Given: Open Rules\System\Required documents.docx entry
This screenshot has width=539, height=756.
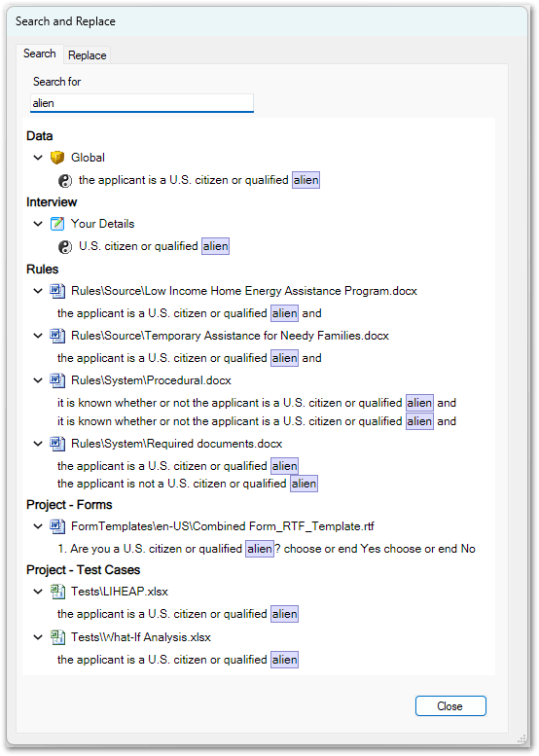Looking at the screenshot, I should point(176,444).
